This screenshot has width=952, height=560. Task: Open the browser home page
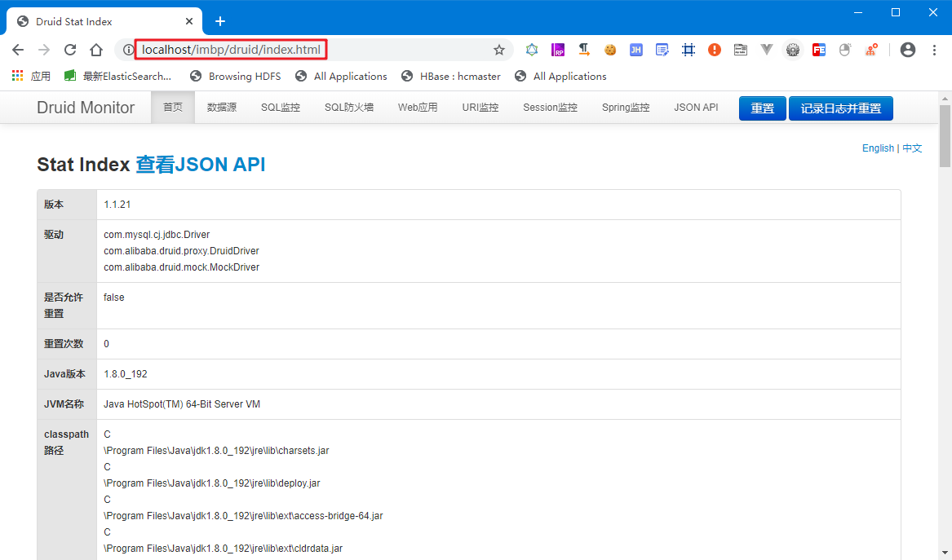96,50
